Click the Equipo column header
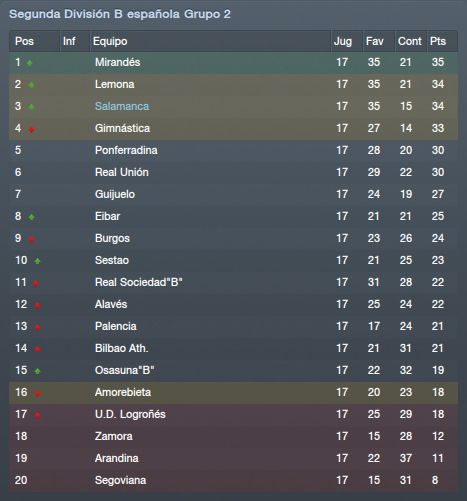This screenshot has width=467, height=501. pyautogui.click(x=210, y=41)
